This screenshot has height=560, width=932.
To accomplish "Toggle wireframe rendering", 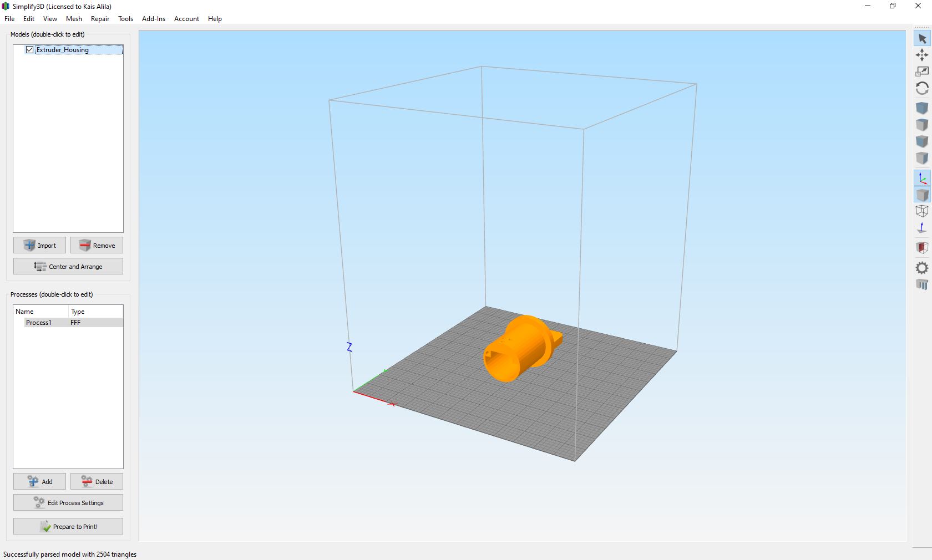I will click(922, 211).
